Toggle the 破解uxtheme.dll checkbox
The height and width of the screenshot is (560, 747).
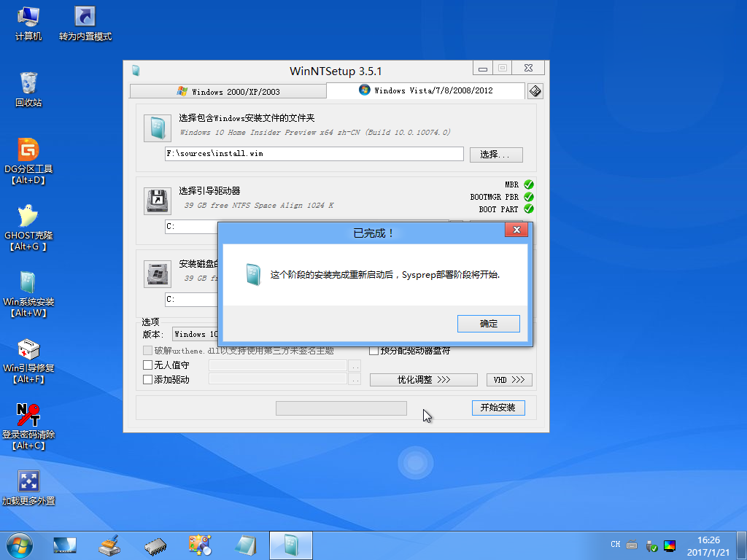point(147,351)
